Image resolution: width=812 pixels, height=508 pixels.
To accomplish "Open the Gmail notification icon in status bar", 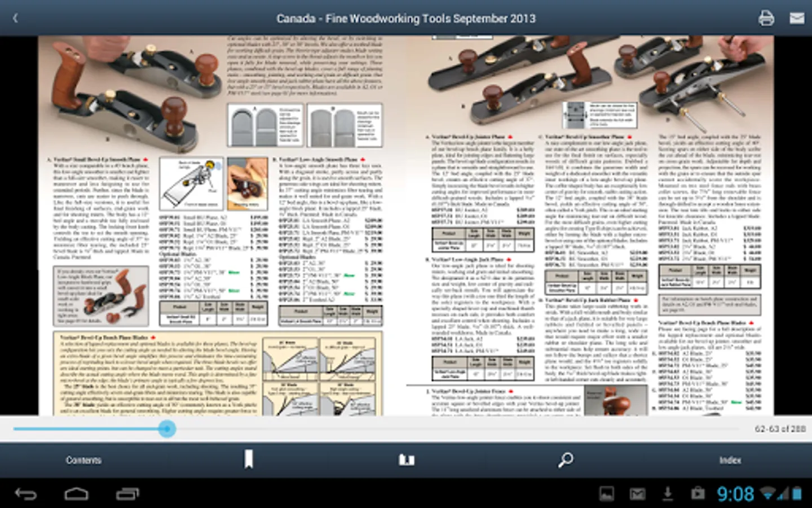I will click(637, 494).
